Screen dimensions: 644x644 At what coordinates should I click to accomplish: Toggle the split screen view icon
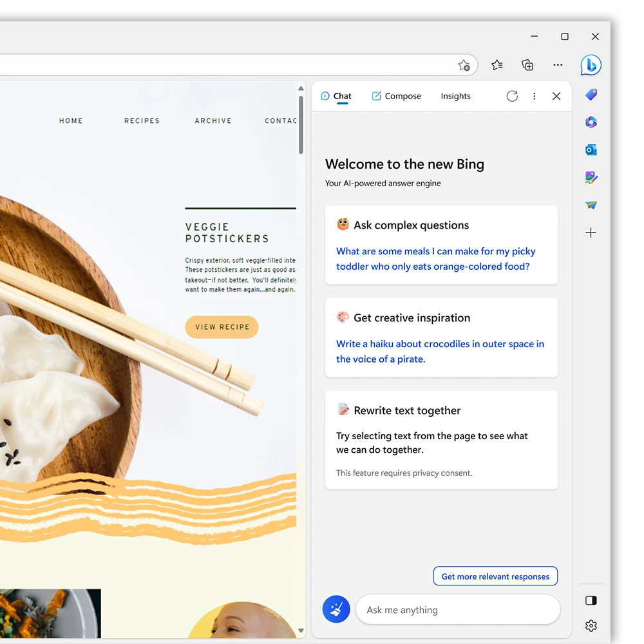(591, 600)
